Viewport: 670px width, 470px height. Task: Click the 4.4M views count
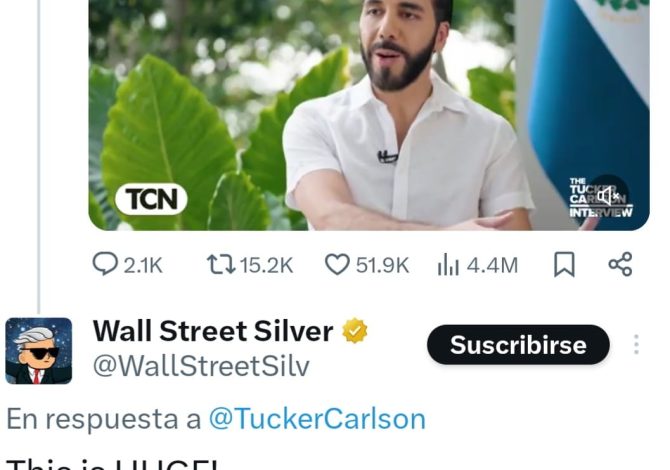(x=492, y=265)
